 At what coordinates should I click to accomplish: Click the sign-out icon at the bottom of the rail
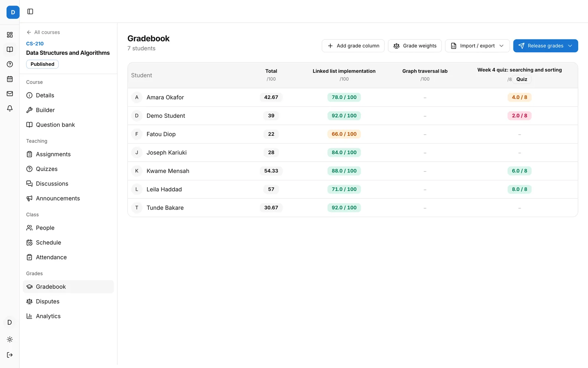[x=10, y=355]
